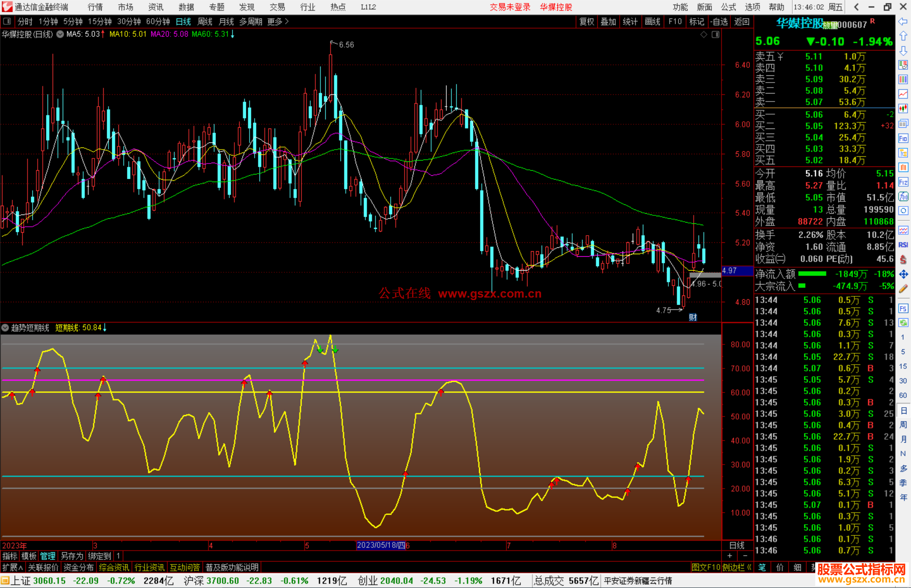
Task: Switch to the 周线 weekly period tab
Action: (205, 21)
